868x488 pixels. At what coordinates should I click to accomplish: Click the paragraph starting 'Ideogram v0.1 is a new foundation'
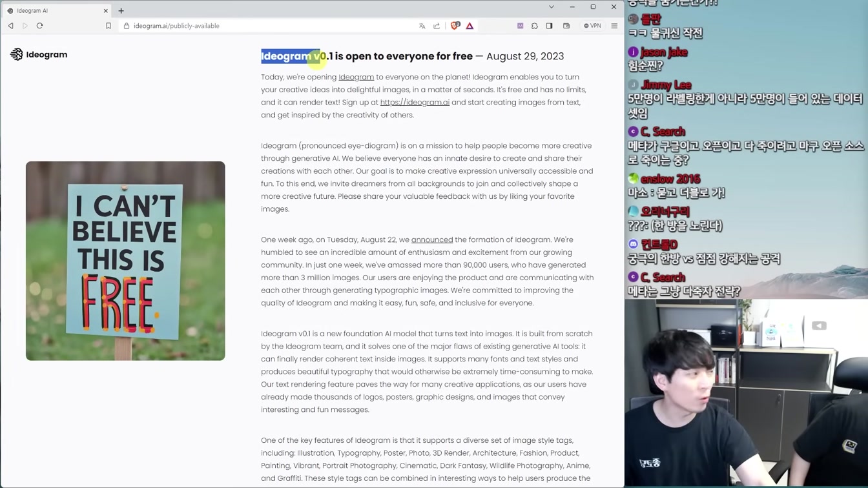427,371
